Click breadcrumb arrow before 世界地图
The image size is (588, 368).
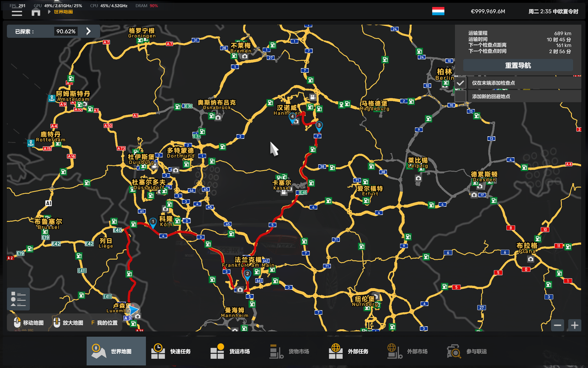point(49,11)
